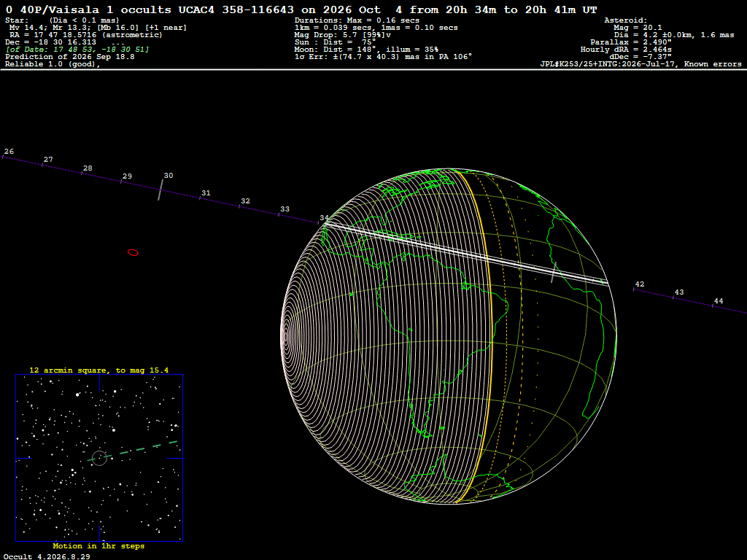This screenshot has width=747, height=560.
Task: Click the gray tick mark on the shadow path
Action: click(x=554, y=272)
